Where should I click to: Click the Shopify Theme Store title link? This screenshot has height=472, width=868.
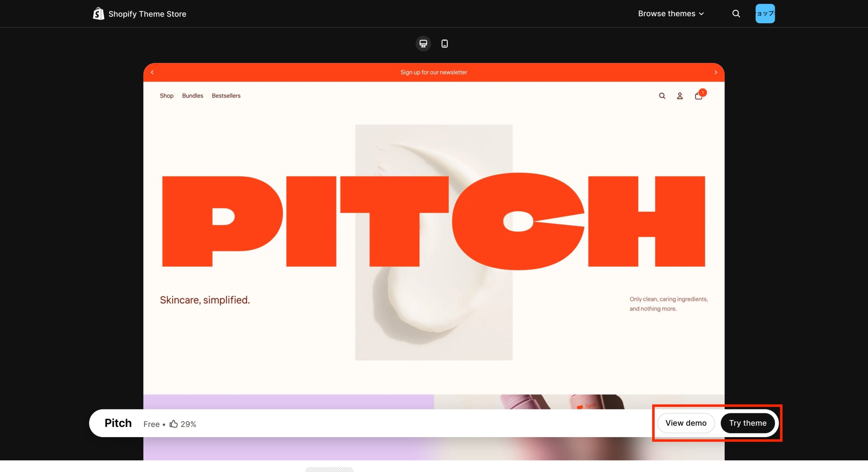point(147,14)
